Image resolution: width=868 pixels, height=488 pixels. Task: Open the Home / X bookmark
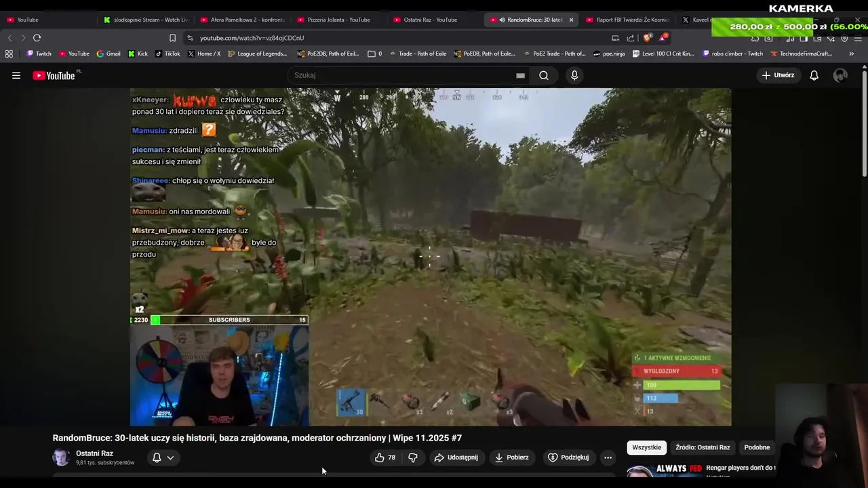click(203, 54)
